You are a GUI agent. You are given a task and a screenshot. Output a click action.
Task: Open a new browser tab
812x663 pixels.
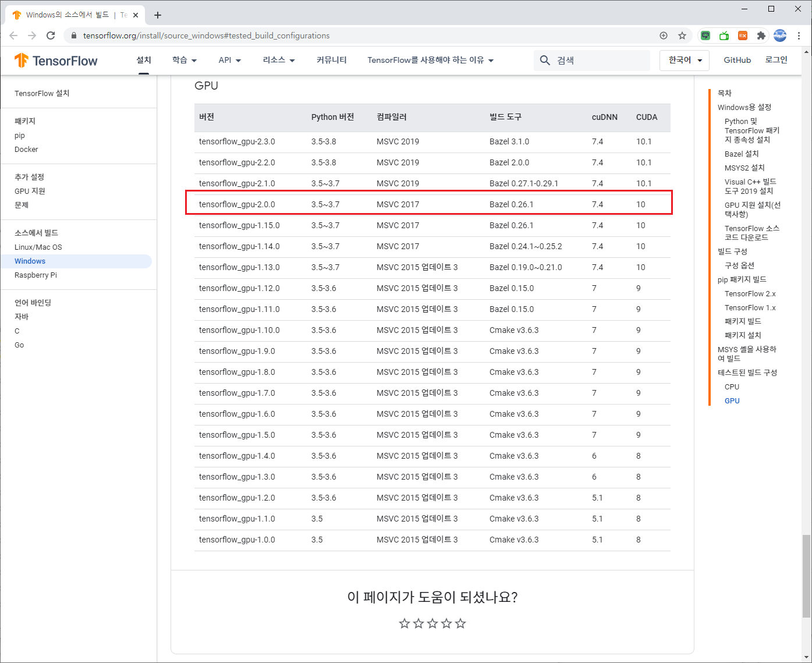coord(158,15)
